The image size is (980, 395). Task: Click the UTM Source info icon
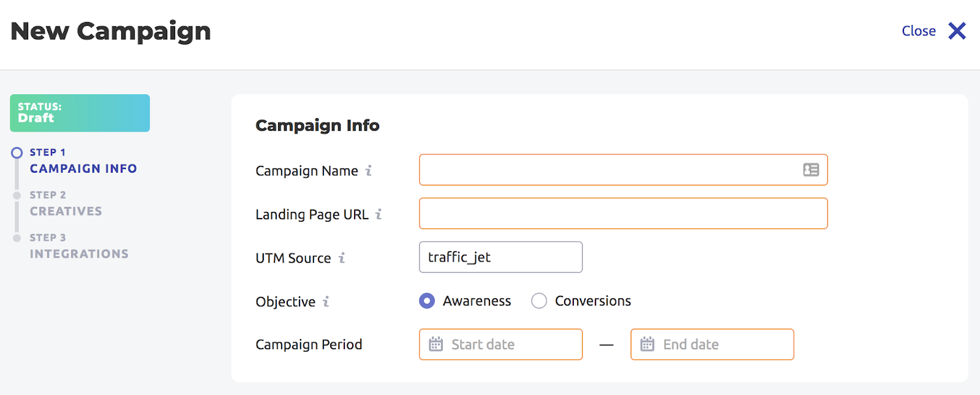(x=342, y=258)
